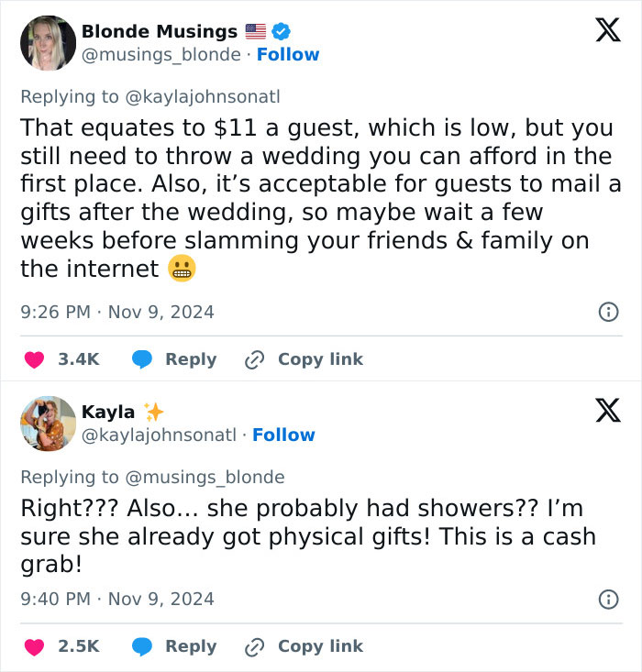642x672 pixels.
Task: Click the chain link icon under Kayla's tweet
Action: [254, 646]
